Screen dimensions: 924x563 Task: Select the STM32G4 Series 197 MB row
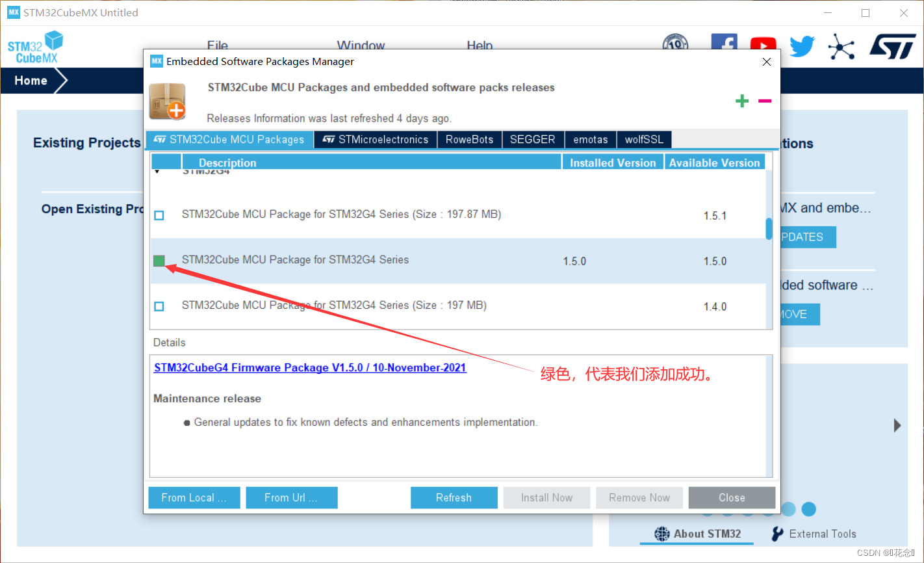[x=458, y=306]
